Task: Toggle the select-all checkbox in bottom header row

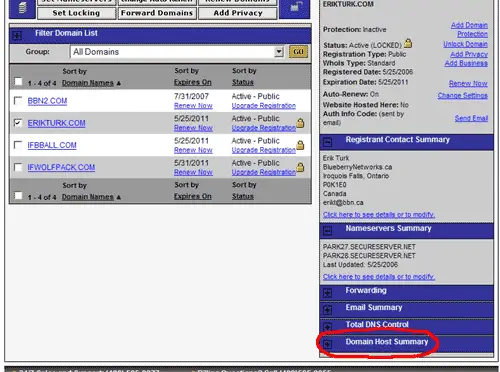Action: pyautogui.click(x=18, y=196)
